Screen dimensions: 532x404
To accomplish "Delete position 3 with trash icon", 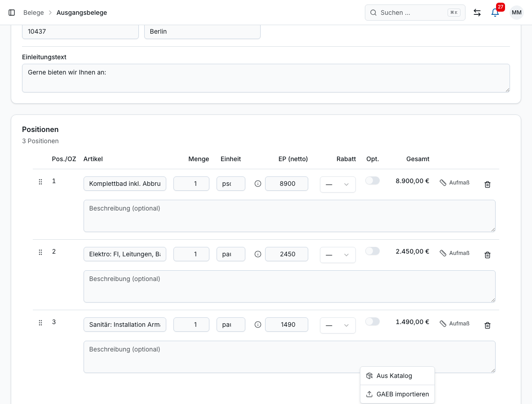I will [x=487, y=325].
